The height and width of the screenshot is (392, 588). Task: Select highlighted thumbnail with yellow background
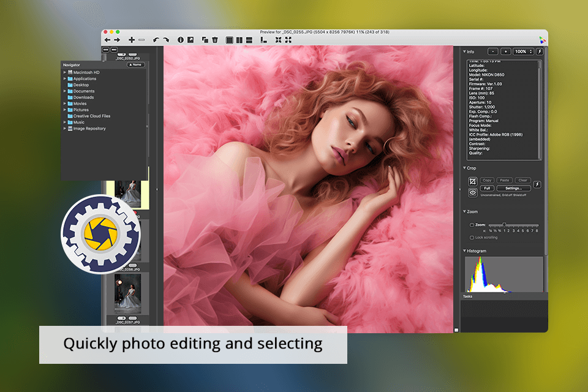pyautogui.click(x=128, y=193)
